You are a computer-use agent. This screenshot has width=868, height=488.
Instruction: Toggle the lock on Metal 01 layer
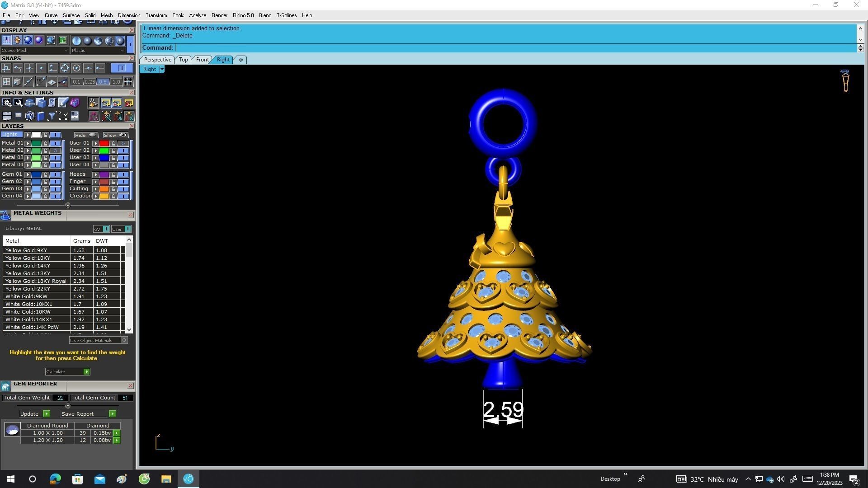(x=45, y=143)
